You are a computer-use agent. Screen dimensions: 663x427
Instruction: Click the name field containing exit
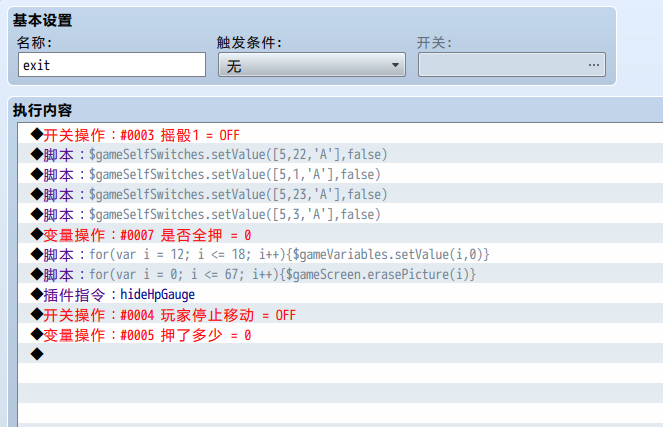coord(112,65)
